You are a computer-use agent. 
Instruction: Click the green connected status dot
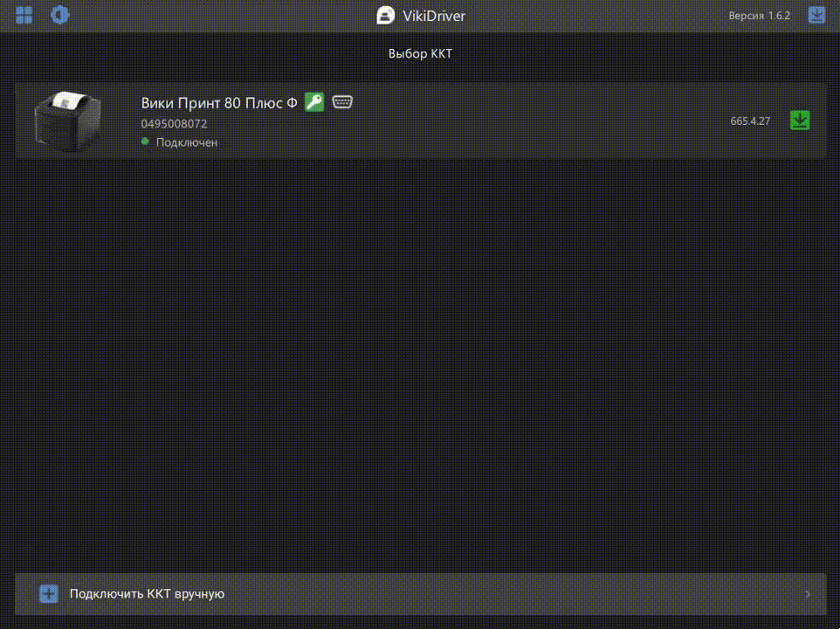click(145, 142)
